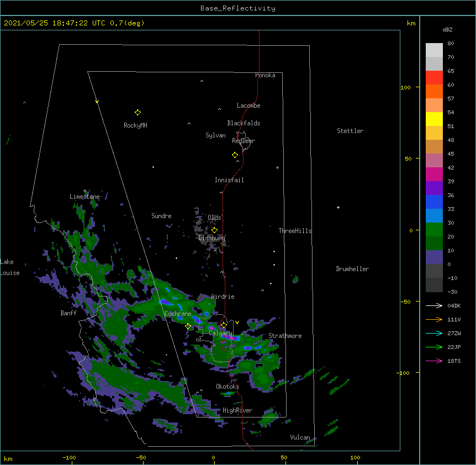The width and height of the screenshot is (476, 465).
Task: Click the Sundre label
Action: [161, 216]
